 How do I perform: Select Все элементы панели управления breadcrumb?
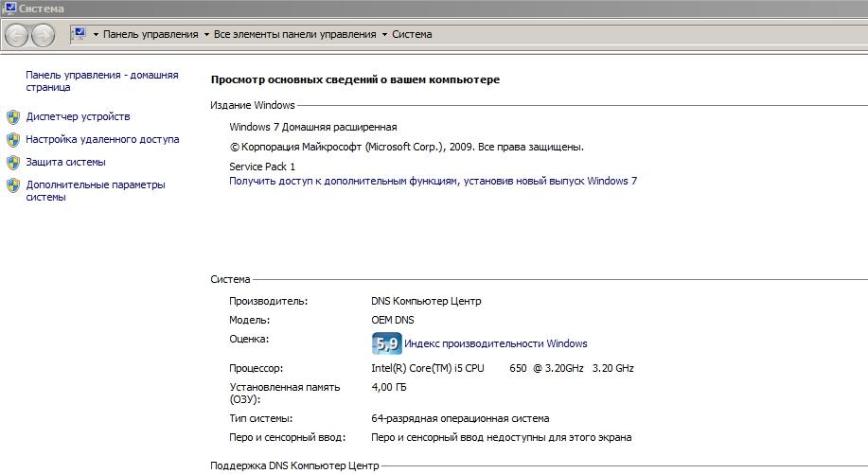coord(295,34)
